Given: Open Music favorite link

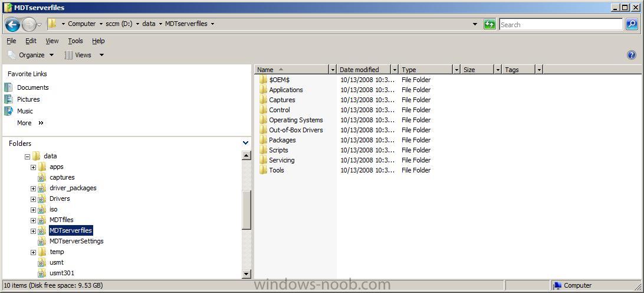Looking at the screenshot, I should (x=25, y=111).
